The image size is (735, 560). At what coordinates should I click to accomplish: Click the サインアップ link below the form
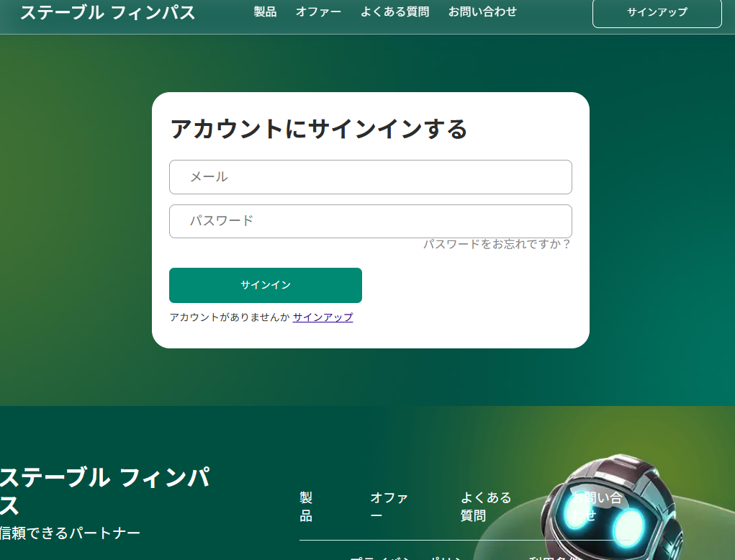coord(323,317)
